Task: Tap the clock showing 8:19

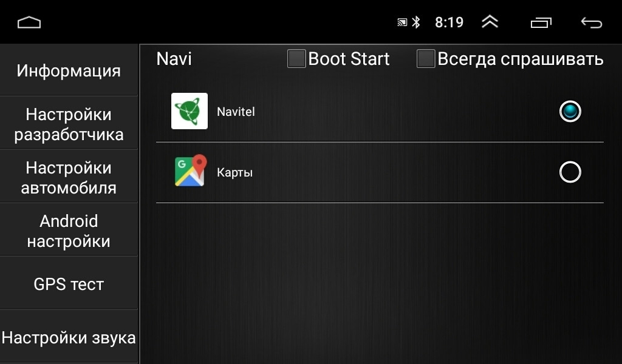Action: 449,22
